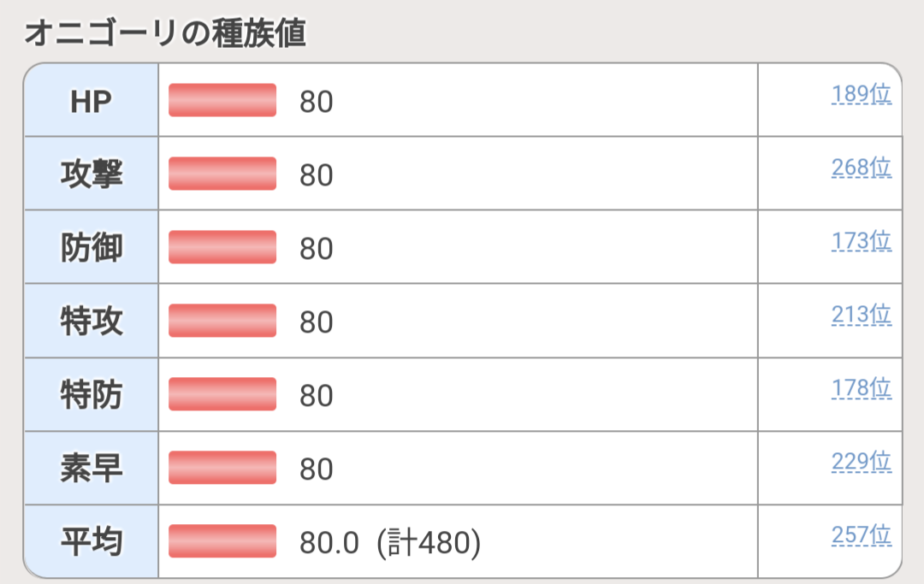Select the 特攻 row label
Screen dimensions: 924x584
click(x=92, y=321)
